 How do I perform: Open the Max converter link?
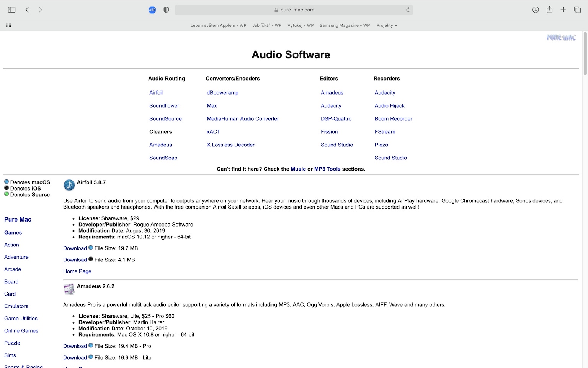tap(212, 106)
